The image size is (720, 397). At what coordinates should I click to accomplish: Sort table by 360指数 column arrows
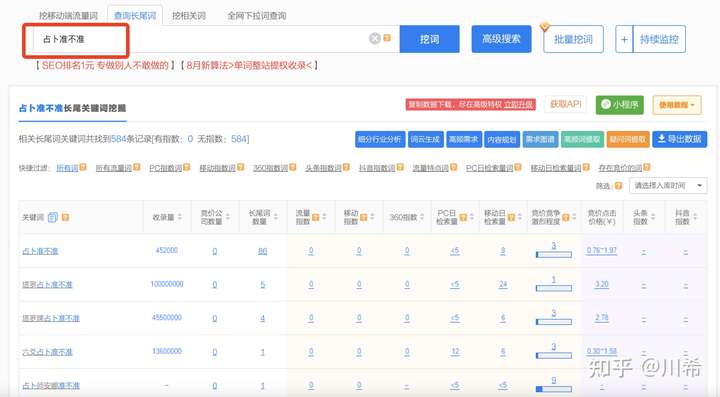[x=422, y=217]
